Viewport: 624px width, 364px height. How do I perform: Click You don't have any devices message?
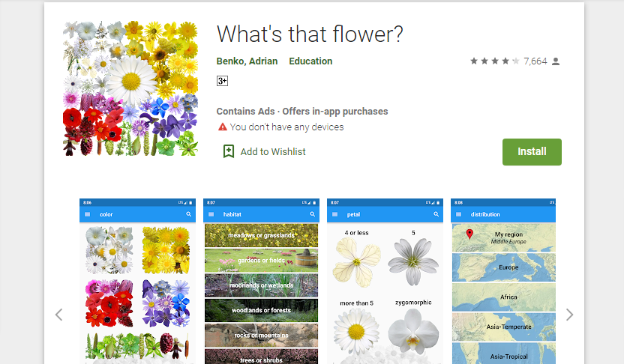click(286, 127)
